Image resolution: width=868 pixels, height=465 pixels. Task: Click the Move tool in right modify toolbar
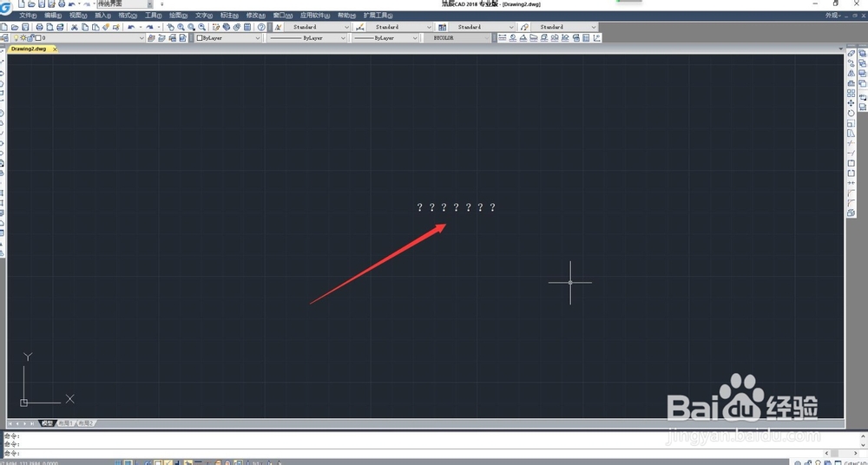852,103
